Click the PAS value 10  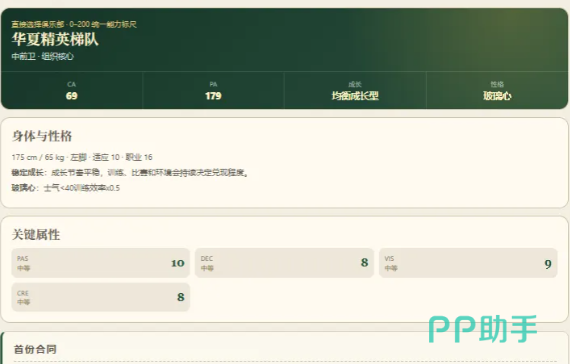point(178,263)
